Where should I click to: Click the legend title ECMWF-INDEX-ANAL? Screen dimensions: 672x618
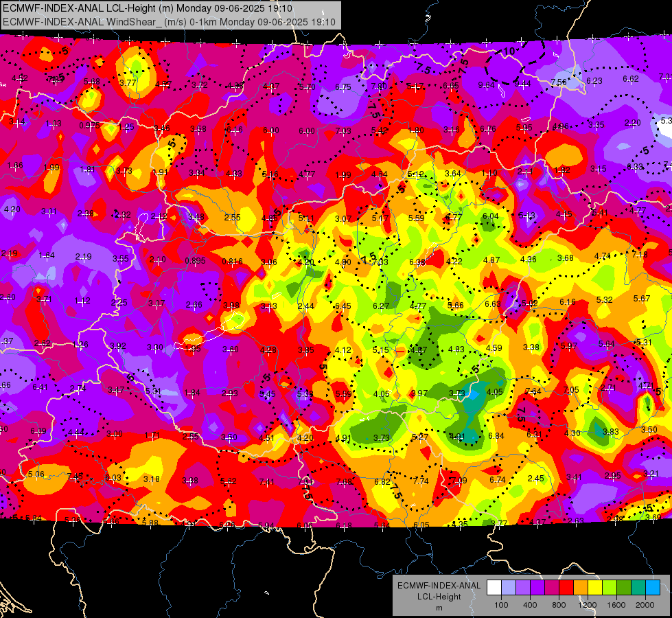(x=439, y=586)
